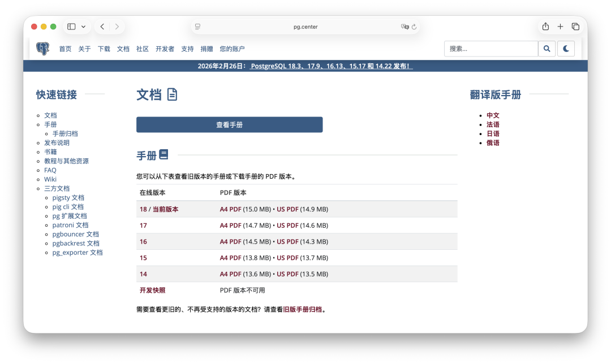611x364 pixels.
Task: Click the 查看手册 button
Action: click(230, 124)
